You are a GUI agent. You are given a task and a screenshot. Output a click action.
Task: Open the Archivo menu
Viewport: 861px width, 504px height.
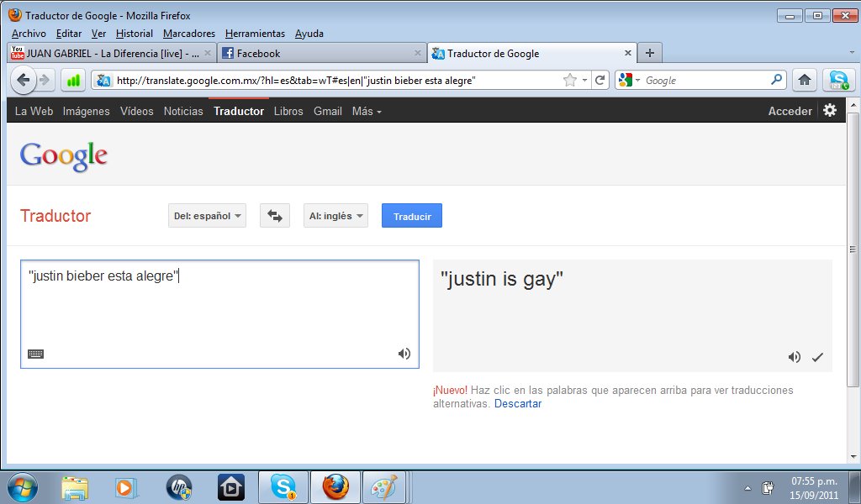(x=29, y=34)
